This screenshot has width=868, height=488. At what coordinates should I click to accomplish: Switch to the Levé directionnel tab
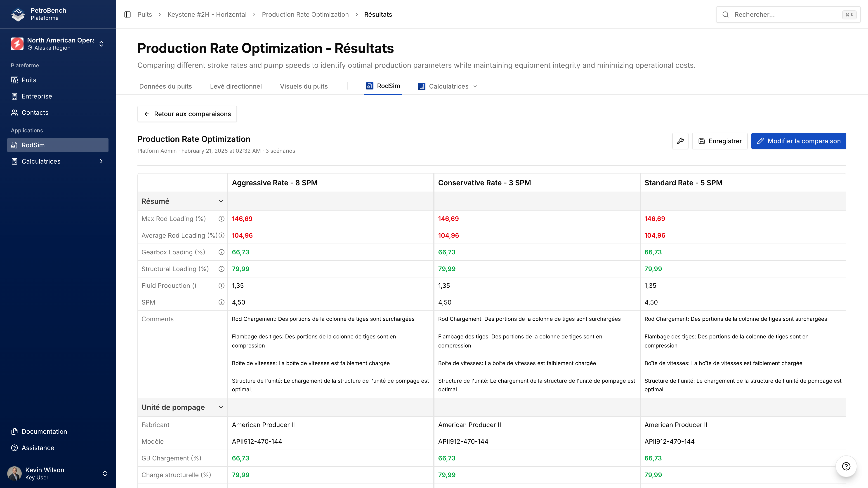[x=236, y=86]
